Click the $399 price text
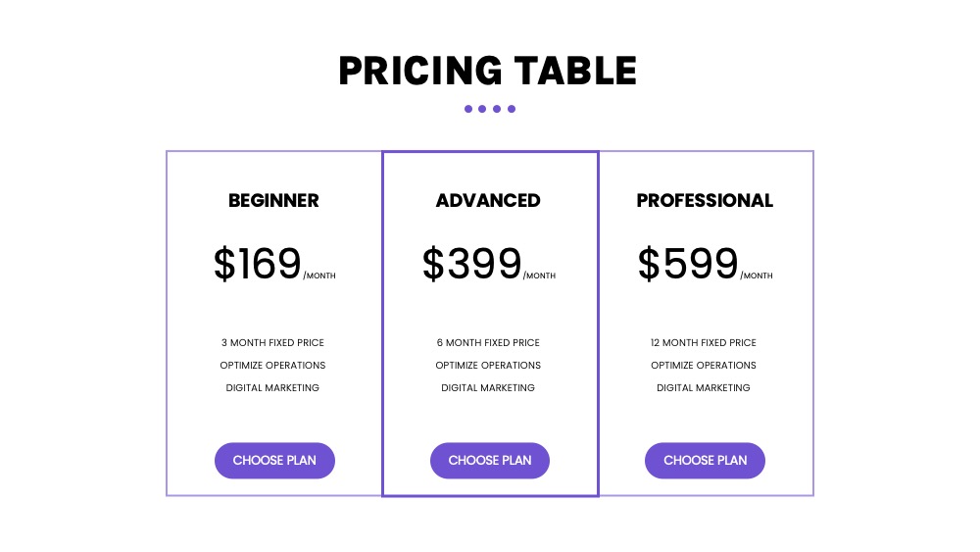Image resolution: width=980 pixels, height=552 pixels. (472, 263)
